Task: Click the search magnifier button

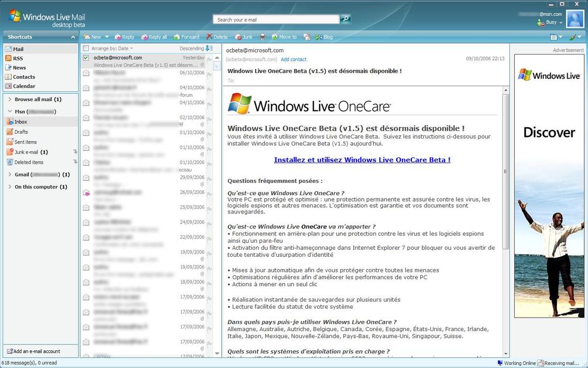Action: (x=345, y=19)
